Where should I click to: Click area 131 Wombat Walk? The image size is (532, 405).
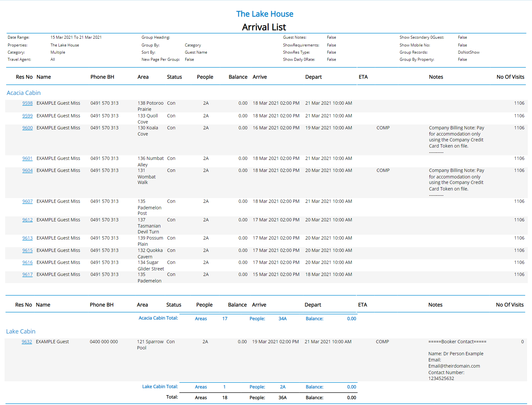[146, 176]
